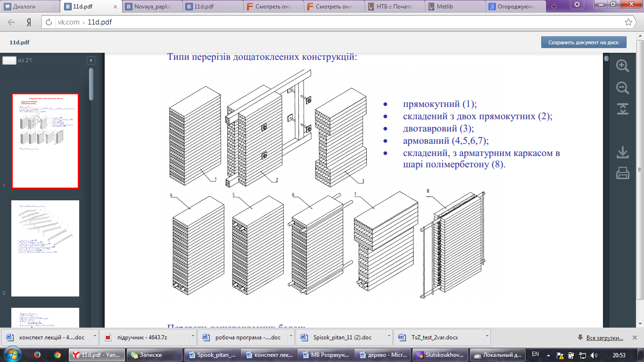Switch to the Диалоги tab
This screenshot has height=362, width=644.
29,7
